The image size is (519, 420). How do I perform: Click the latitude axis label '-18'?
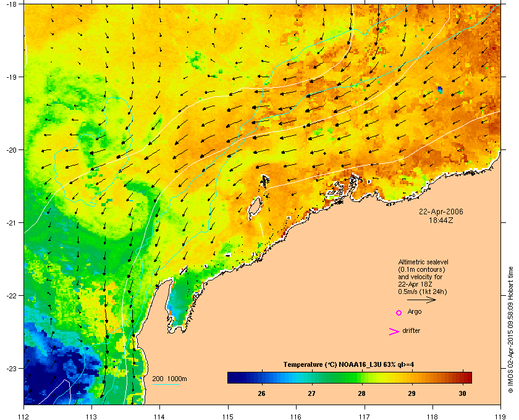point(12,4)
